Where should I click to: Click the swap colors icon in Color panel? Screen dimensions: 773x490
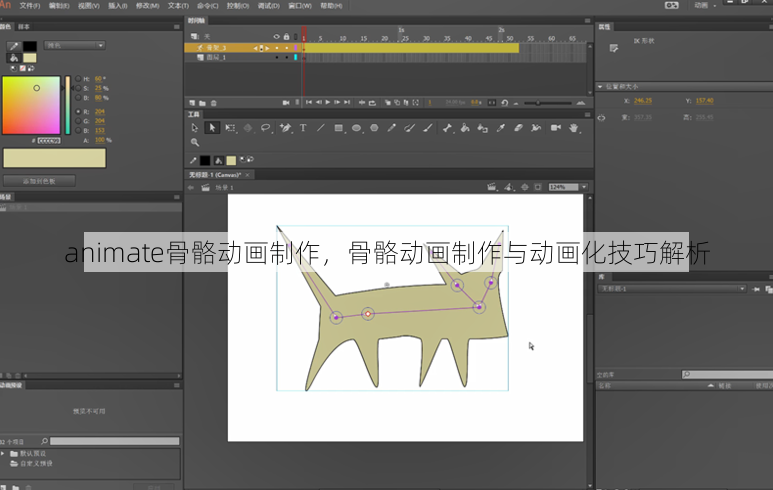pyautogui.click(x=32, y=69)
